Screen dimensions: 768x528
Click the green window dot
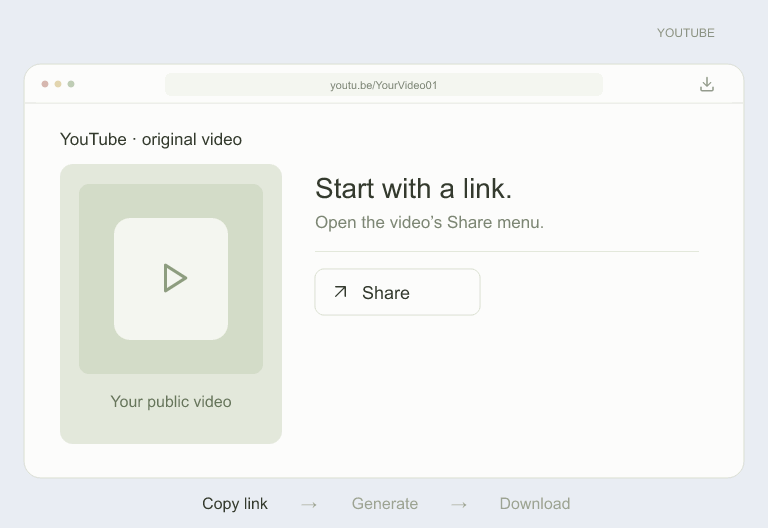[x=71, y=84]
